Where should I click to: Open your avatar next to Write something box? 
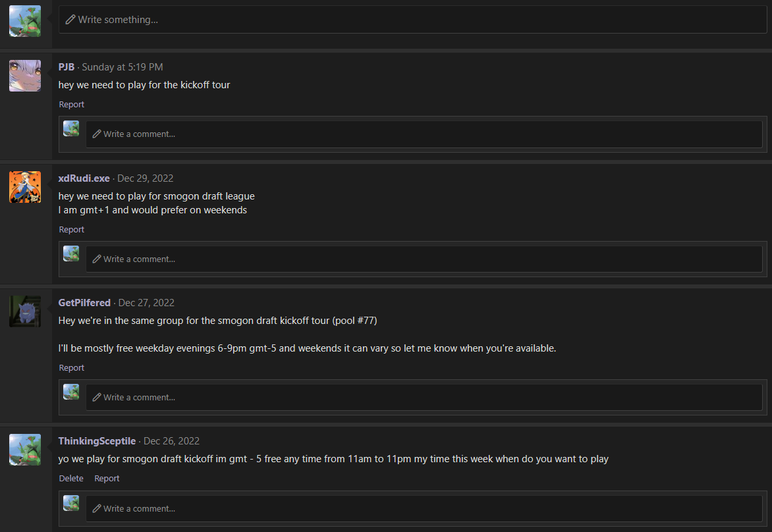[25, 21]
